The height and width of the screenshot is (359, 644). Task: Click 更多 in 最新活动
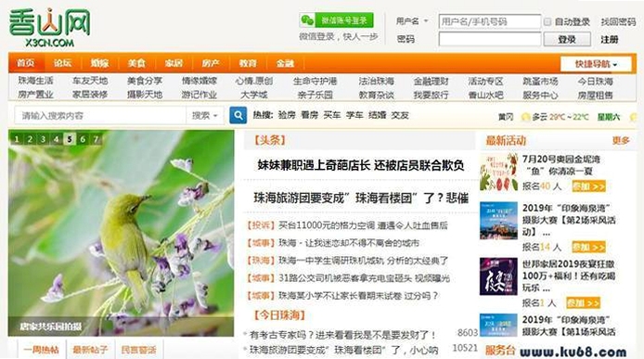tap(621, 140)
